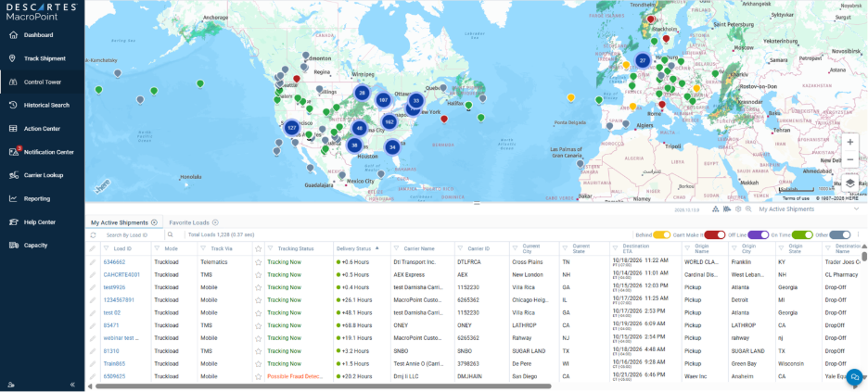Open map cluster marker showing 34
Viewport: 868px width, 392px height.
point(392,147)
